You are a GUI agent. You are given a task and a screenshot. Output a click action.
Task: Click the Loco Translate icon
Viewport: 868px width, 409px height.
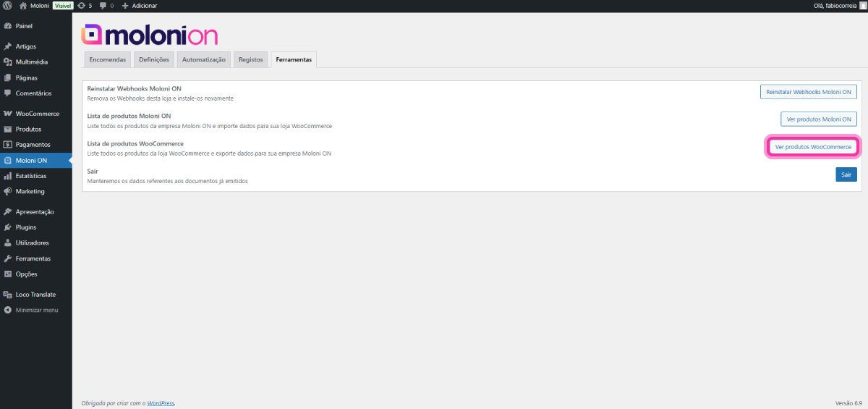(8, 295)
